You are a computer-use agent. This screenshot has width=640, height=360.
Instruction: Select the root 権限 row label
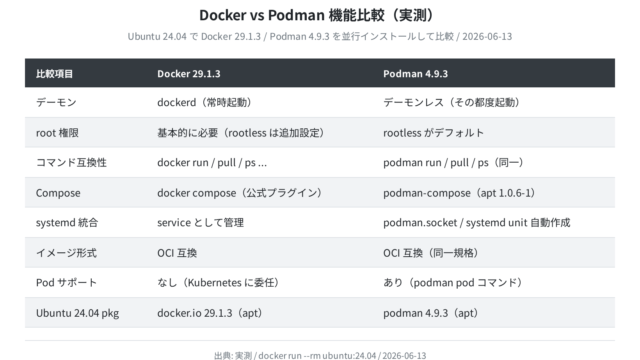click(57, 133)
